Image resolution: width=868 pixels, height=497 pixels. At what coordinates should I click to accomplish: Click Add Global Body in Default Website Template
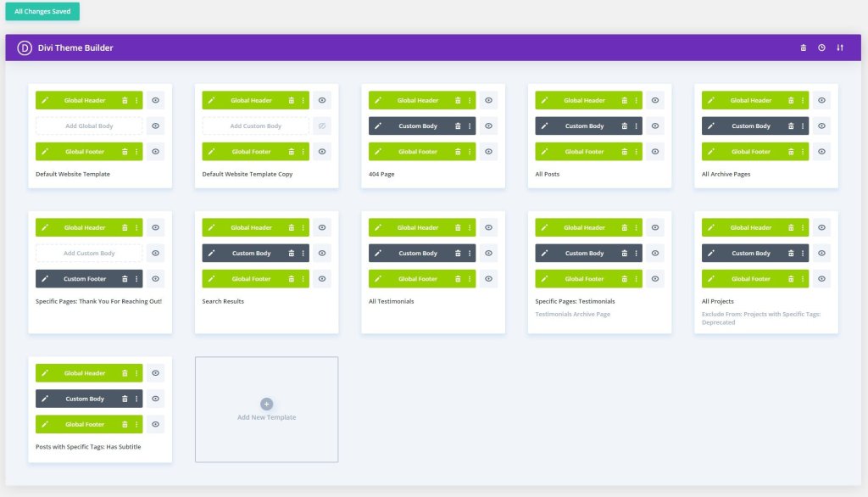[x=89, y=126]
